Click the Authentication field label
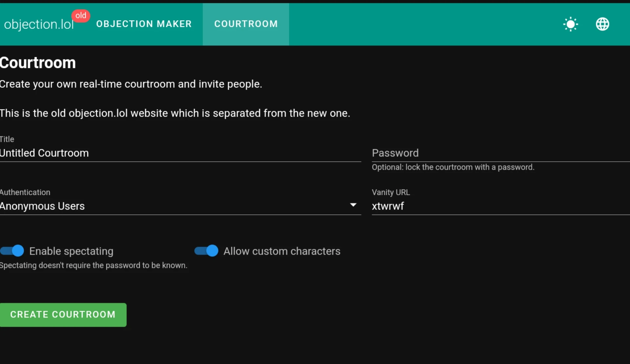The image size is (630, 364). (25, 192)
